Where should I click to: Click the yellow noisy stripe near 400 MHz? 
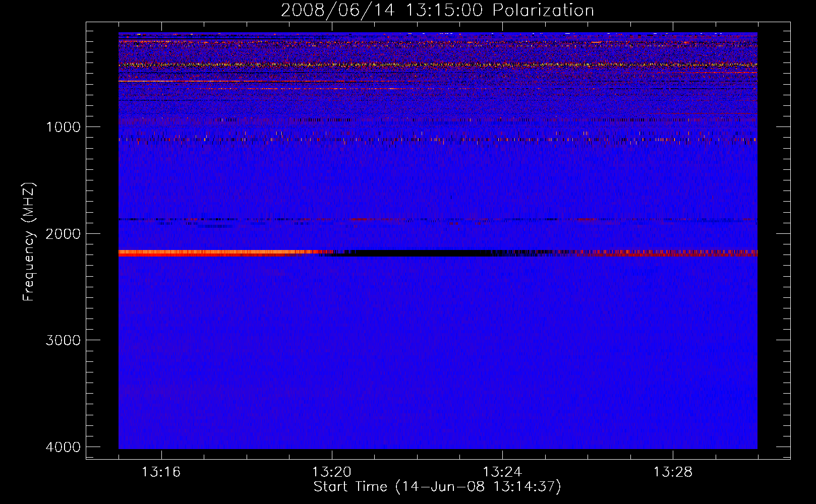pyautogui.click(x=438, y=65)
